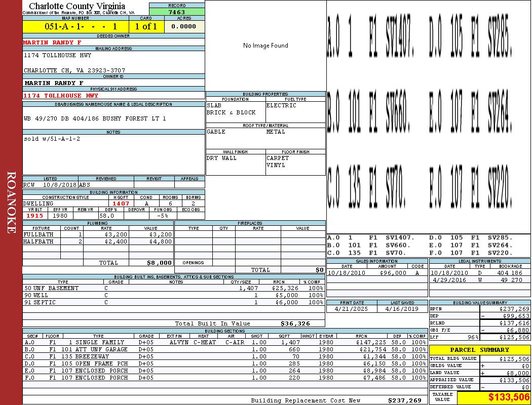532x405 pixels.
Task: Click book/page 404 186
Action: click(x=510, y=273)
